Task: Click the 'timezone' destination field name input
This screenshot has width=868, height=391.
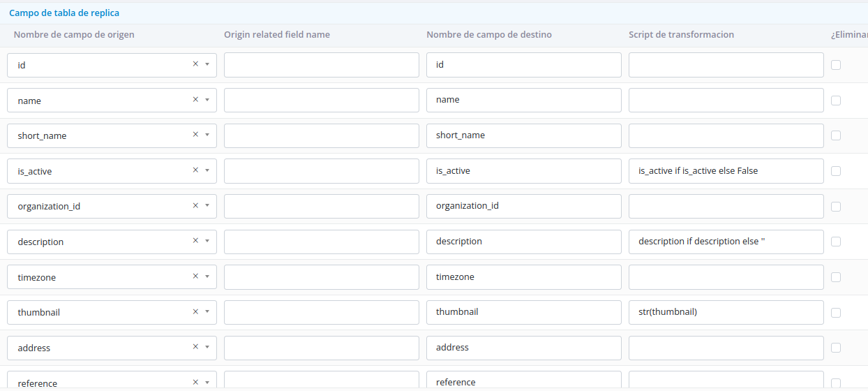Action: coord(523,277)
